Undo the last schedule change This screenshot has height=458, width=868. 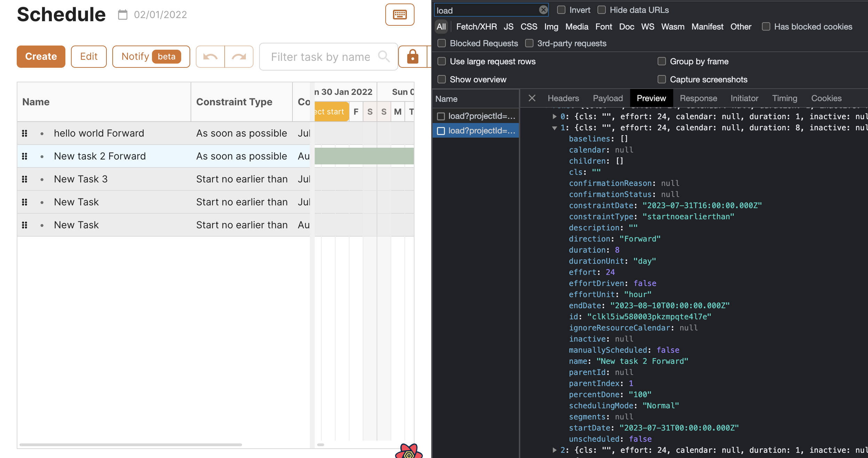210,57
